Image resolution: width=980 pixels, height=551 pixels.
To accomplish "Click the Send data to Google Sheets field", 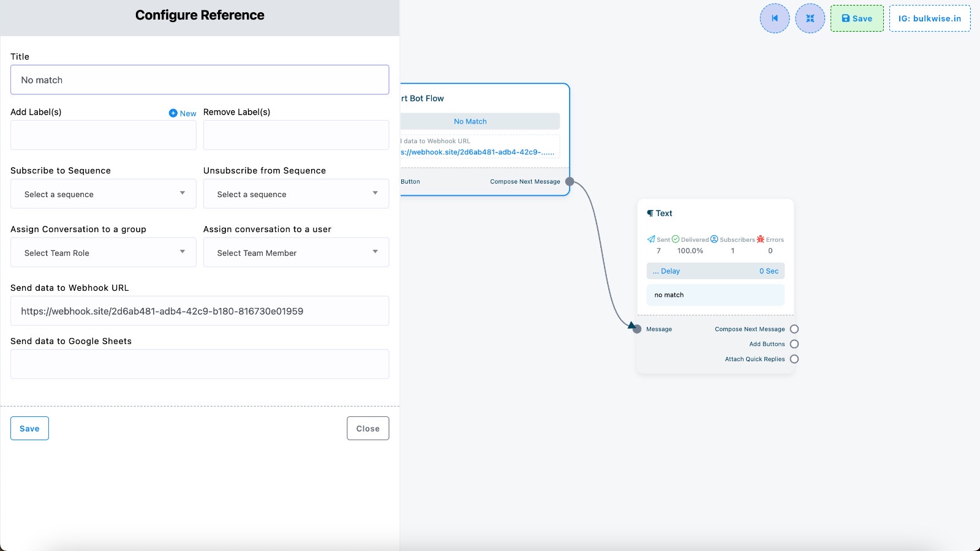I will tap(200, 364).
